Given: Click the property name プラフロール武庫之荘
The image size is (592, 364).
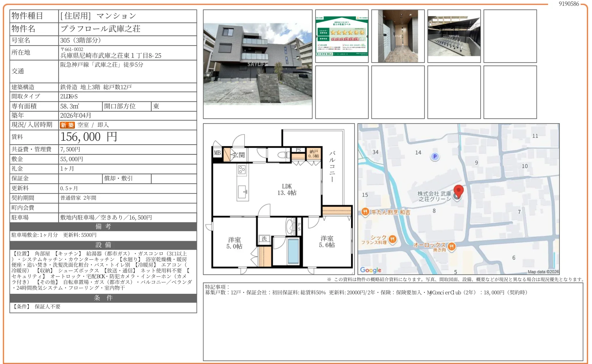Looking at the screenshot, I should [100, 29].
